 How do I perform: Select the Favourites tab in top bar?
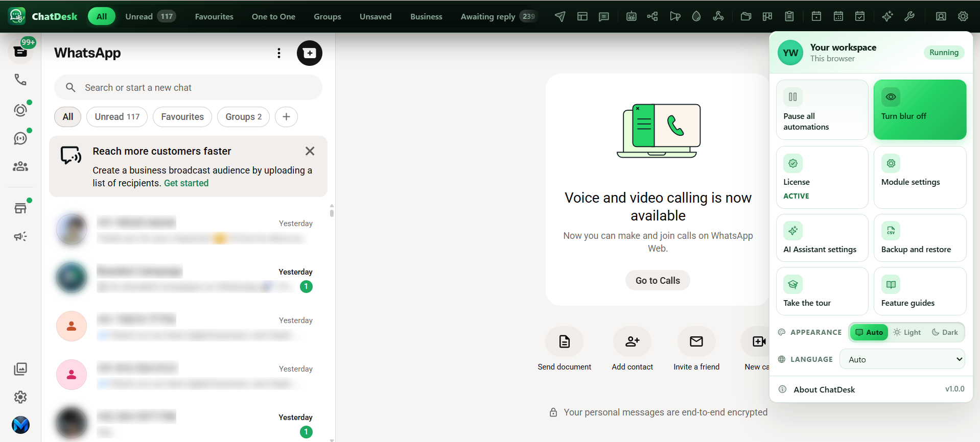pos(214,16)
